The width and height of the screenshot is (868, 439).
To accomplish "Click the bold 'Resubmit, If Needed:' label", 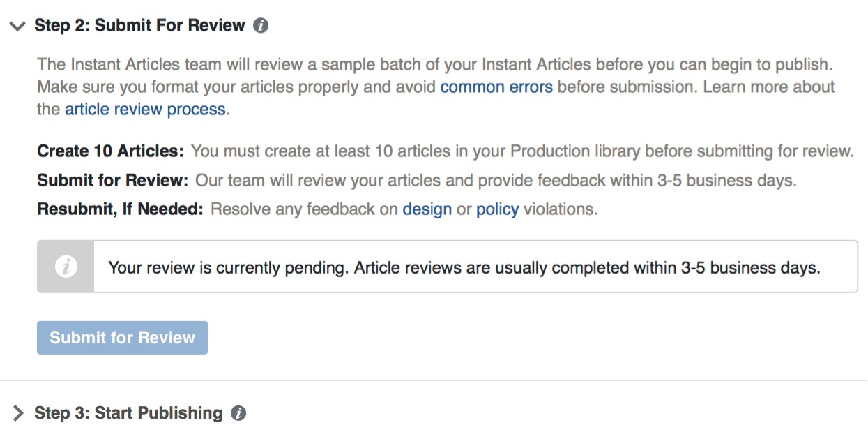I will (x=120, y=209).
